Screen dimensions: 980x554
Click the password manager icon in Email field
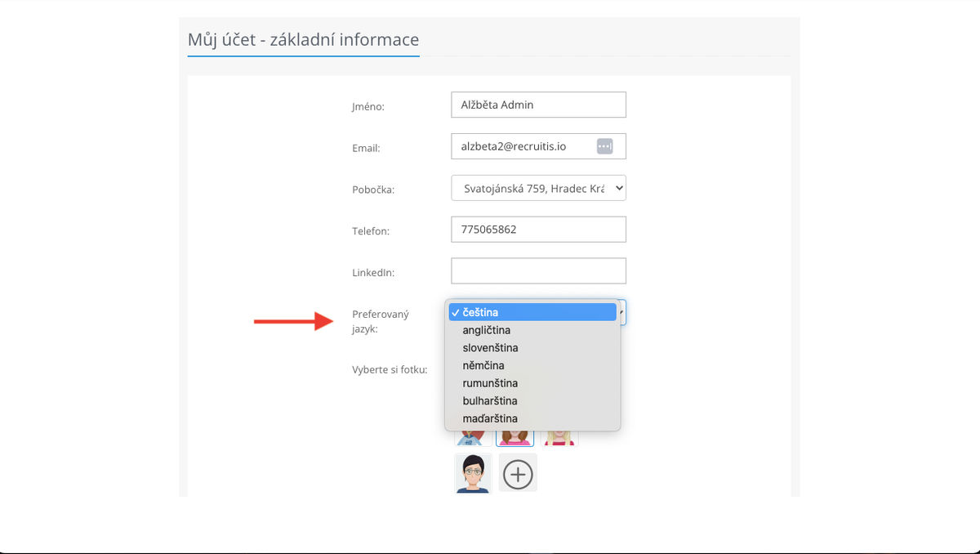(604, 146)
